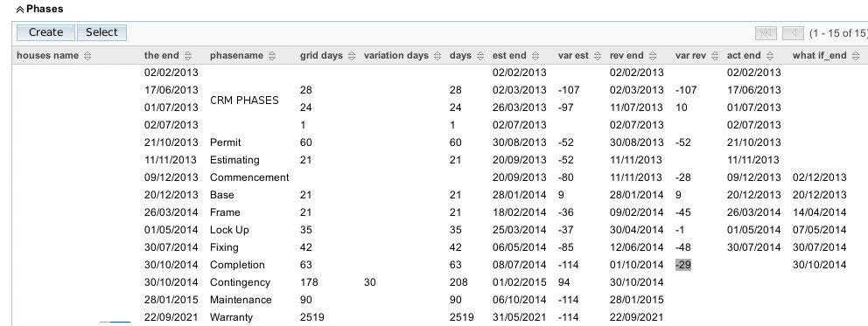Click the end date 21/10/2013
868x326 pixels.
coord(171,142)
